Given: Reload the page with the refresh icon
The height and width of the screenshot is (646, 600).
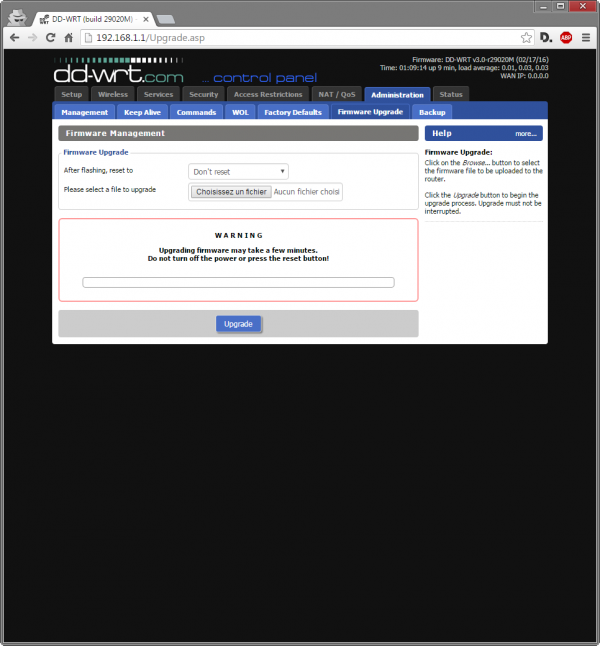Looking at the screenshot, I should pyautogui.click(x=49, y=37).
